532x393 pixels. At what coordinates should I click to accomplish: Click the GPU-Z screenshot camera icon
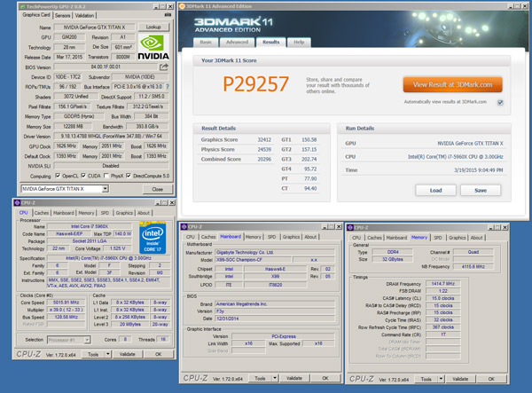tap(168, 15)
